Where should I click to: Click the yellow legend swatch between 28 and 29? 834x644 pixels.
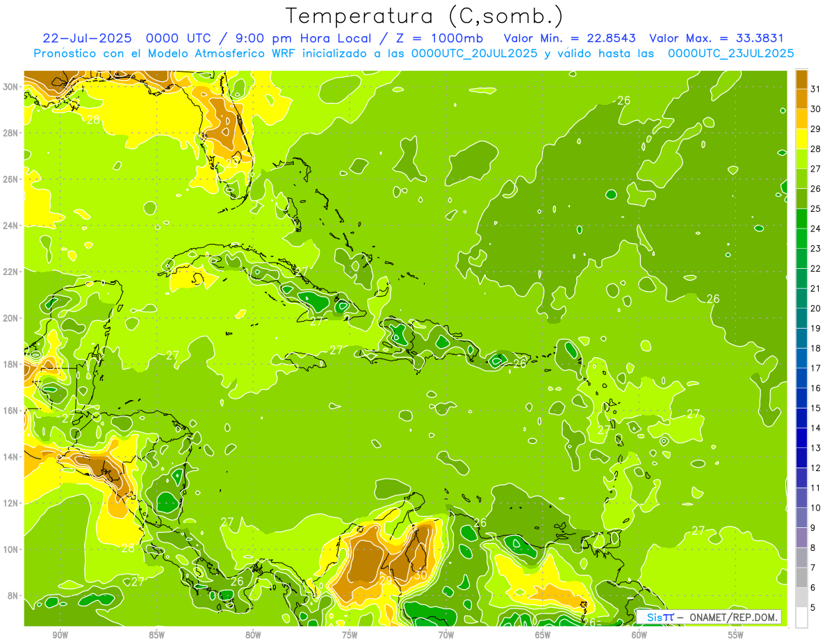click(x=801, y=139)
